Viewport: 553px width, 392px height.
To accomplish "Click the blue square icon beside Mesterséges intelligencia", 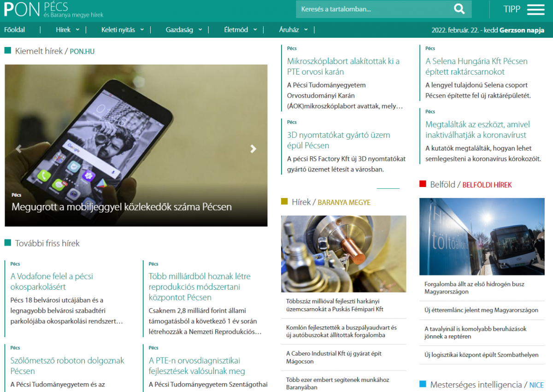I will pyautogui.click(x=422, y=385).
